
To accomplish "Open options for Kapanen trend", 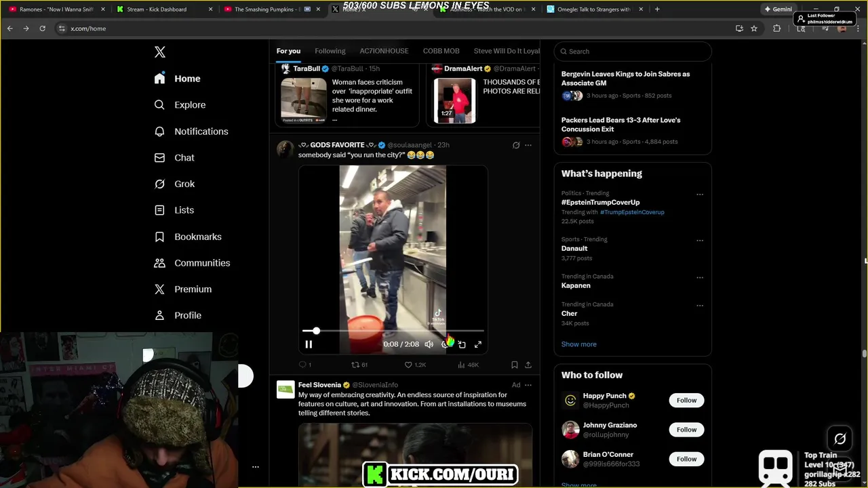I will [x=700, y=278].
